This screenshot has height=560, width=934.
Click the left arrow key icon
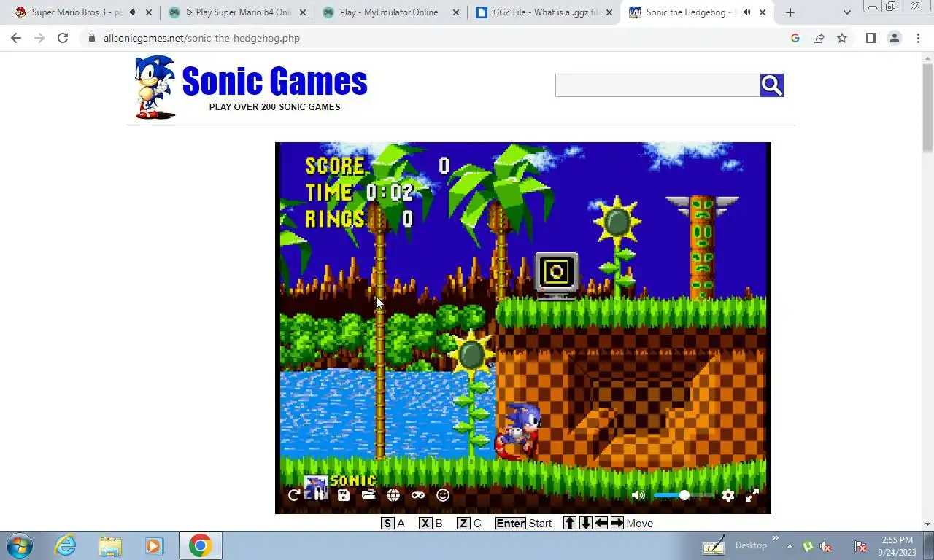[x=601, y=523]
